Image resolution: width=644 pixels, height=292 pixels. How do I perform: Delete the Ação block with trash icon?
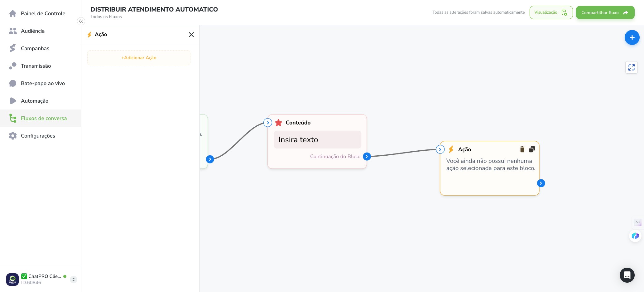[522, 149]
